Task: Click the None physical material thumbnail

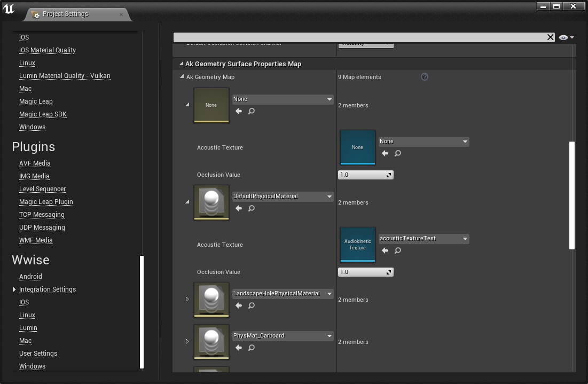Action: pyautogui.click(x=211, y=105)
